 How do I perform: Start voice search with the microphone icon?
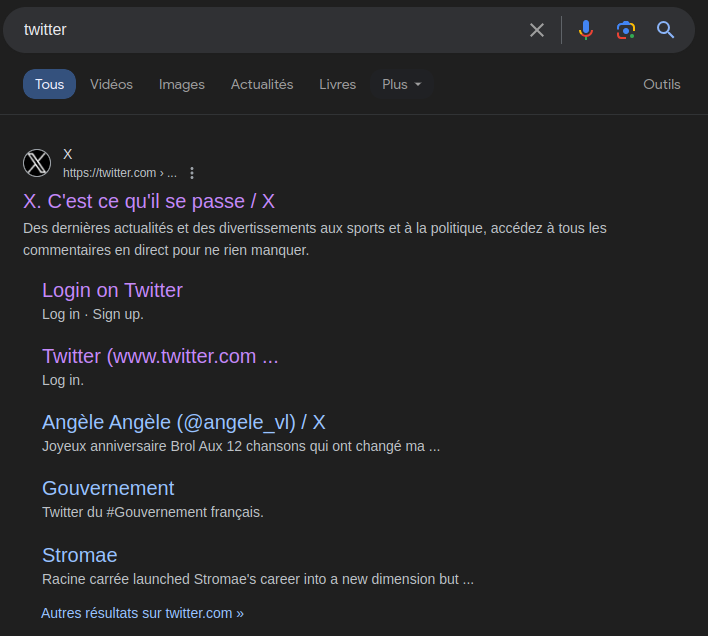coord(586,30)
